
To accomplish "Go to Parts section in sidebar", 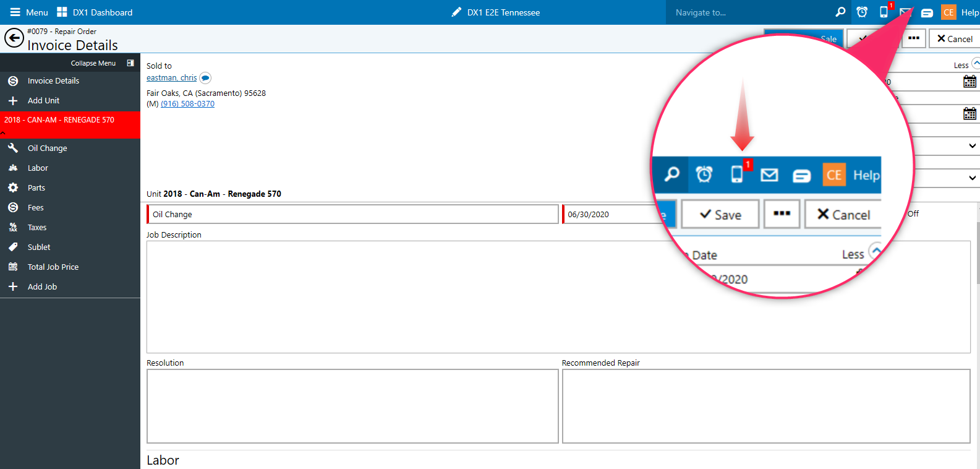I will [x=70, y=188].
